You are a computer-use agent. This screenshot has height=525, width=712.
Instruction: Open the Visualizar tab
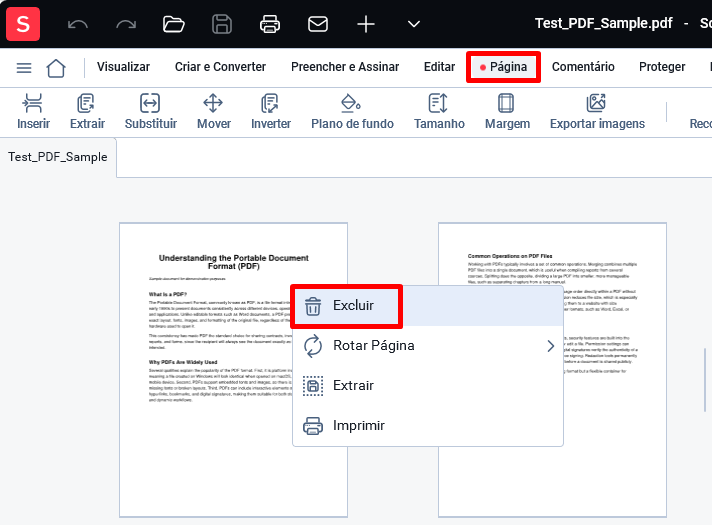point(123,67)
